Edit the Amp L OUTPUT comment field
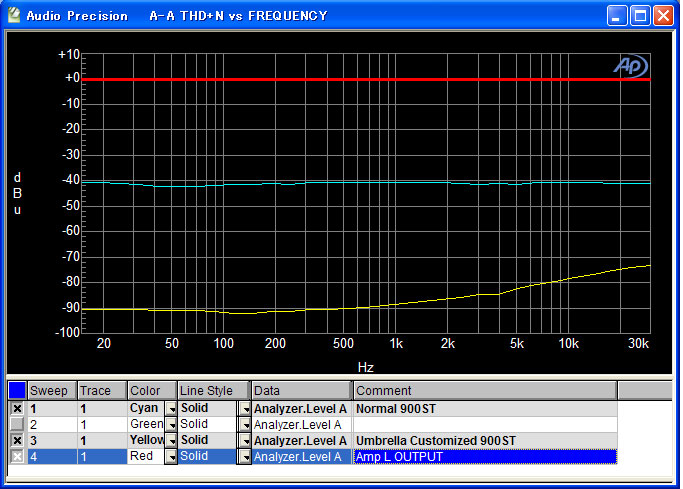Image resolution: width=683 pixels, height=489 pixels. tap(485, 457)
